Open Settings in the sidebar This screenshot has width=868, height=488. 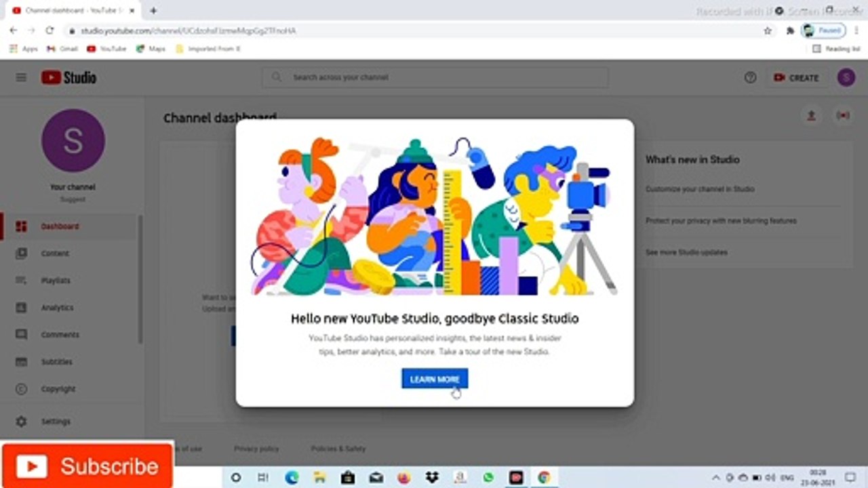70,422
